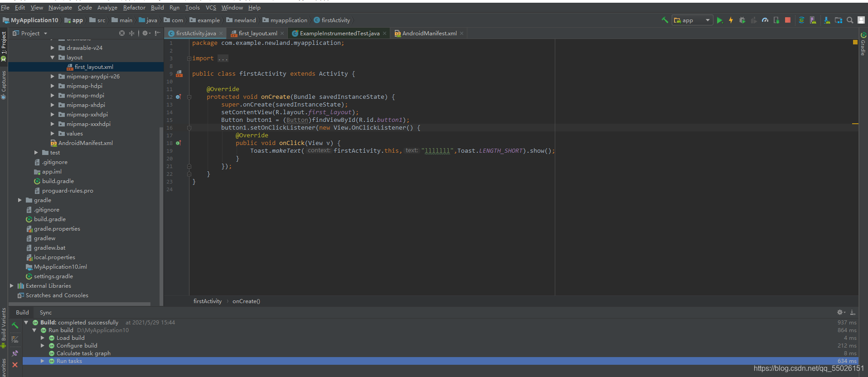Image resolution: width=868 pixels, height=377 pixels.
Task: Click the firstActivity breadcrumb in navigation bar
Action: coord(332,20)
